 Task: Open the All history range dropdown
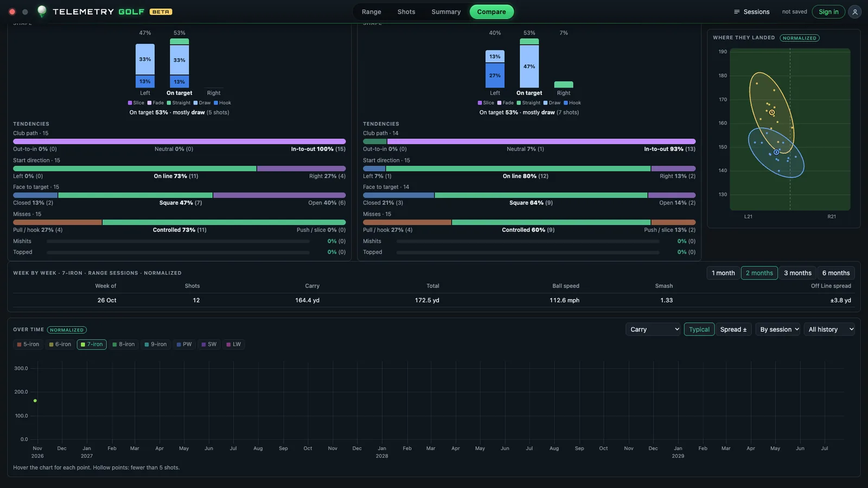point(829,329)
